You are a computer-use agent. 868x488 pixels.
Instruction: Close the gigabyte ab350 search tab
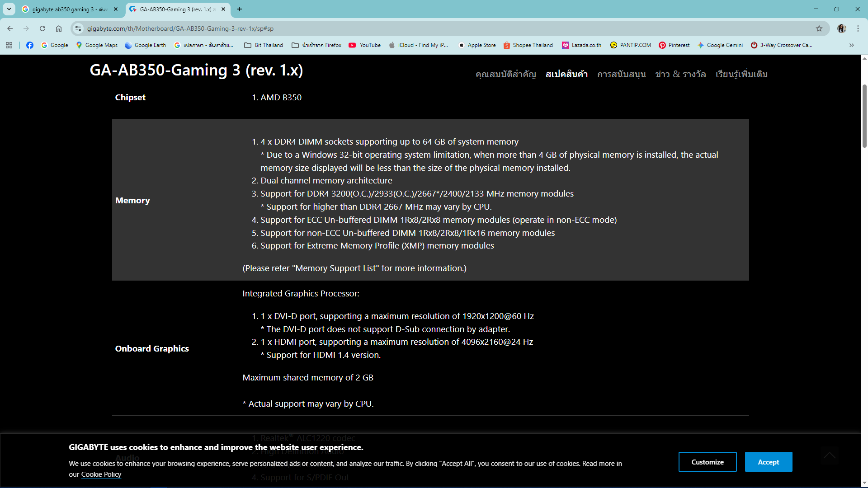[x=116, y=9]
